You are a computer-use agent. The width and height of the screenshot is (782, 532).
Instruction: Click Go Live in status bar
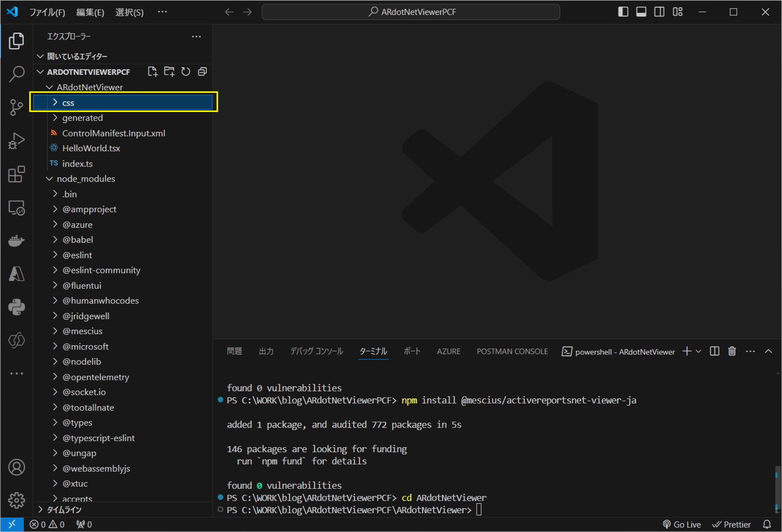(x=682, y=524)
